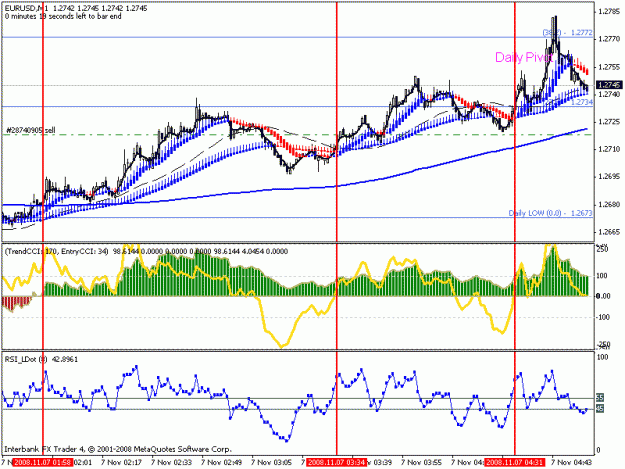Viewport: 625px width, 469px height.
Task: Click the 1.2710 price axis value
Action: [609, 149]
